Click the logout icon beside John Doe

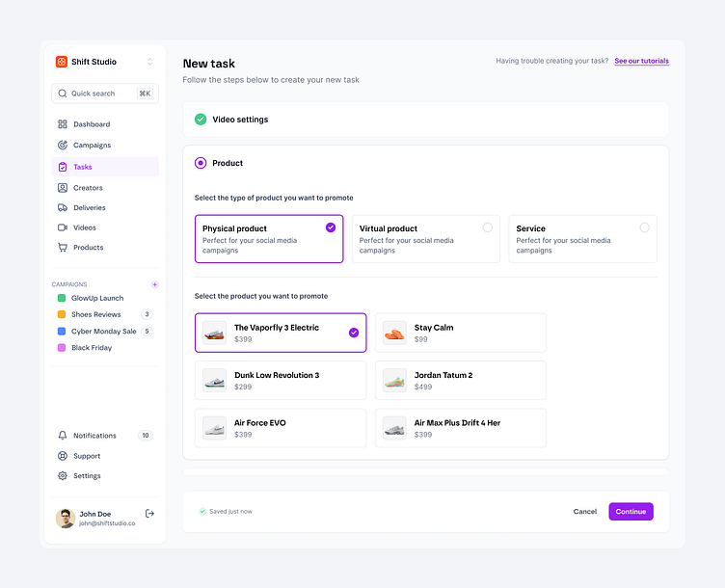tap(149, 514)
